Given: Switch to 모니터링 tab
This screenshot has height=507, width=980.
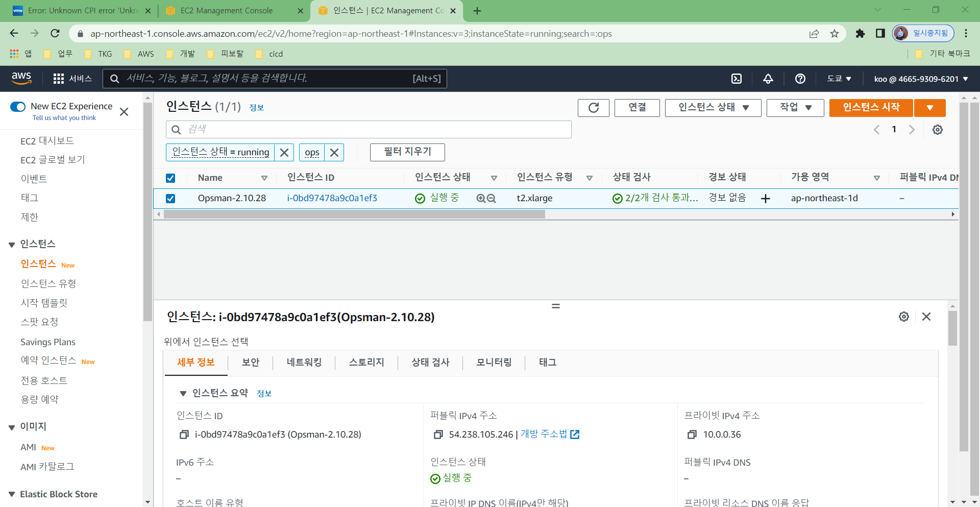Looking at the screenshot, I should coord(494,363).
